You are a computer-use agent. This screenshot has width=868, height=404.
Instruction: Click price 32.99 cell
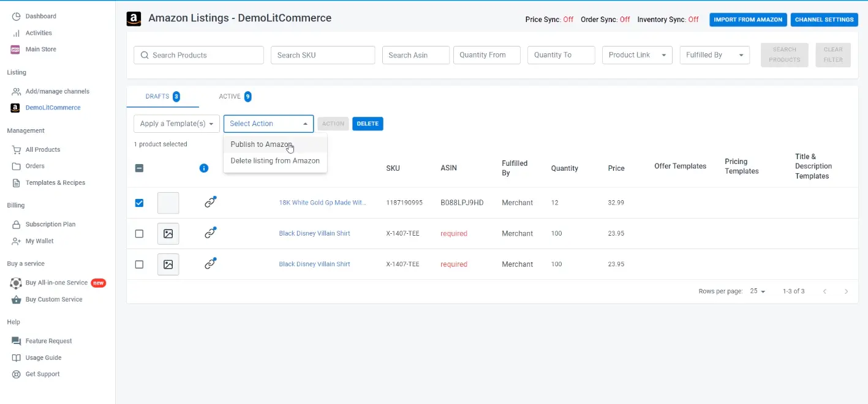point(616,203)
